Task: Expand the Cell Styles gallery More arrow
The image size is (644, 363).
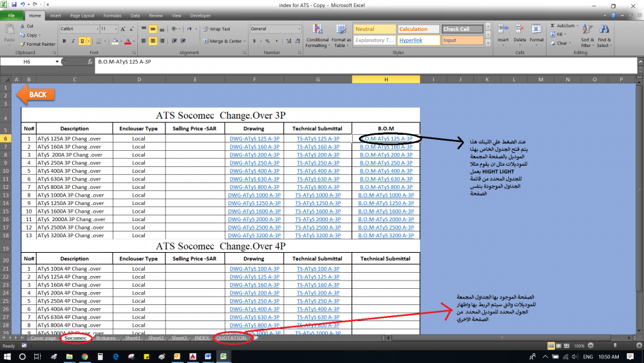Action: [488, 43]
